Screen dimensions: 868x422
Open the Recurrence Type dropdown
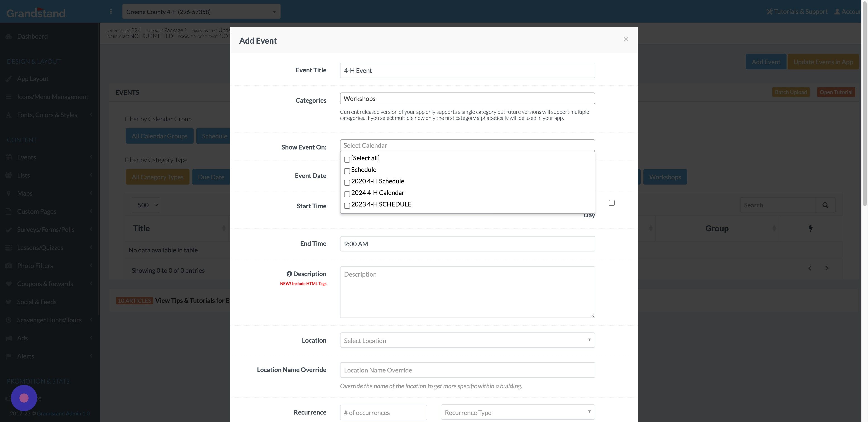point(518,412)
